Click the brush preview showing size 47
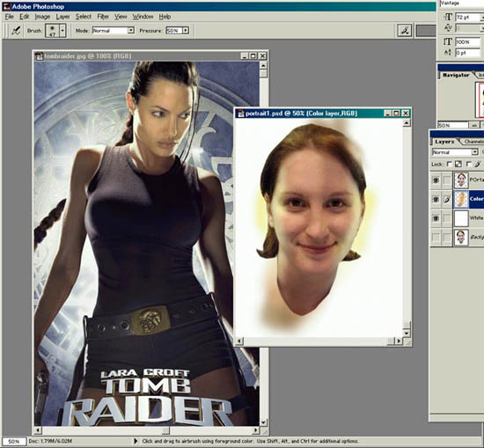This screenshot has height=448, width=484. point(53,31)
